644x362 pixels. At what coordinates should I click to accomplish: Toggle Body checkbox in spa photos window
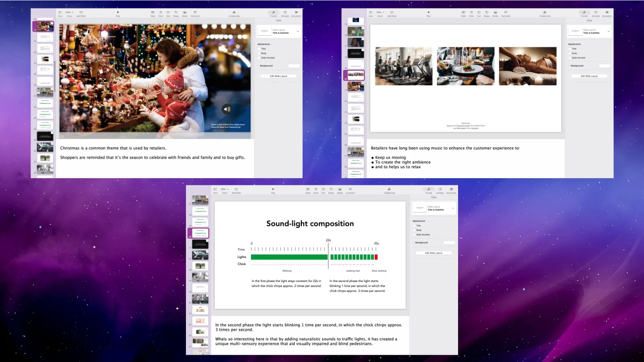[x=570, y=53]
